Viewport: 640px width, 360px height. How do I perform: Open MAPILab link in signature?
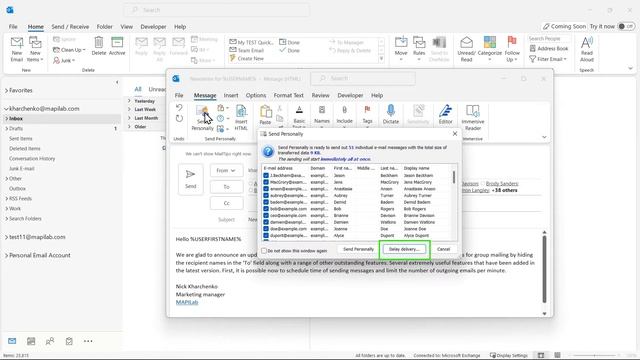point(187,302)
